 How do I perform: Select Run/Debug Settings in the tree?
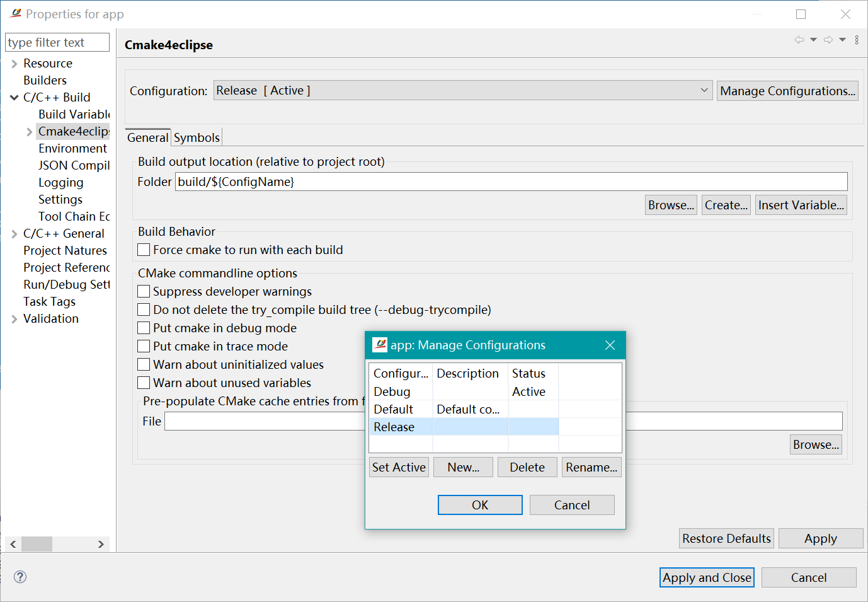click(x=66, y=284)
